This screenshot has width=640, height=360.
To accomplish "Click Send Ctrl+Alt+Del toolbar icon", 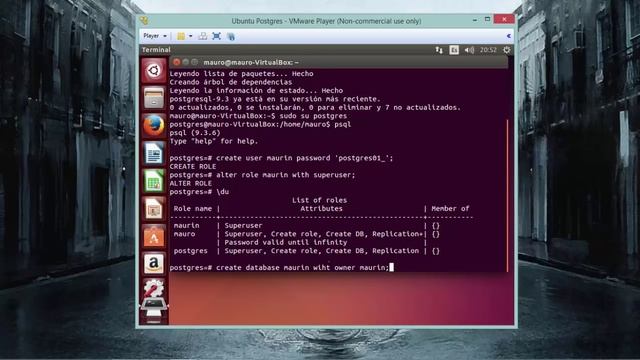I will pos(202,36).
